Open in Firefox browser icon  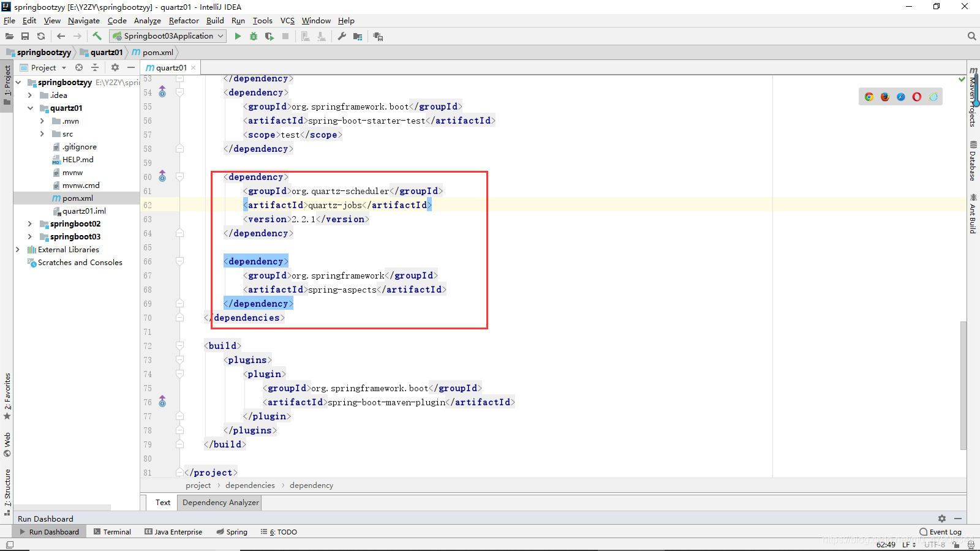click(885, 97)
